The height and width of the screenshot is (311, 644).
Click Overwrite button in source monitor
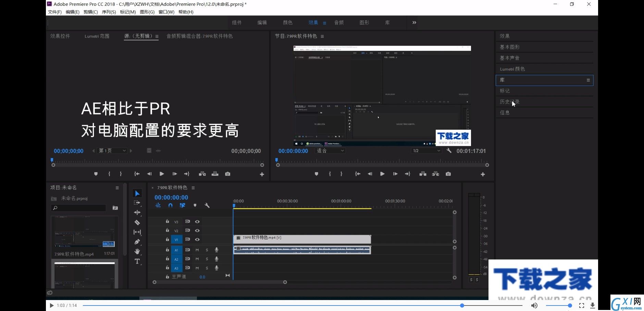tap(215, 174)
